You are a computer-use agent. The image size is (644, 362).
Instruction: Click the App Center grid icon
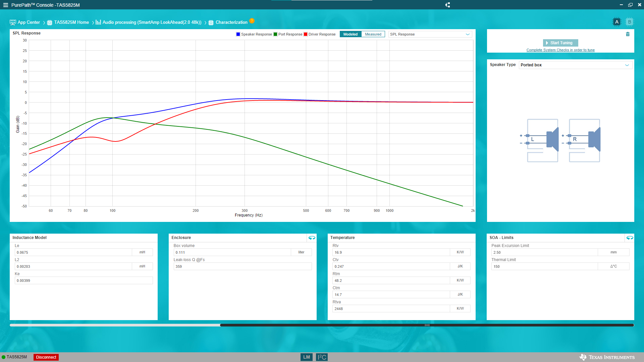13,22
